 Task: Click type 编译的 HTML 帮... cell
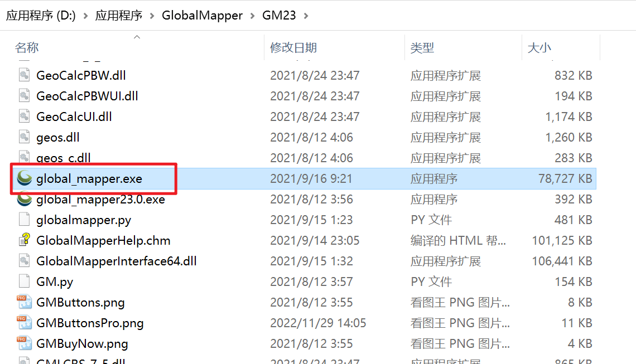tap(458, 241)
